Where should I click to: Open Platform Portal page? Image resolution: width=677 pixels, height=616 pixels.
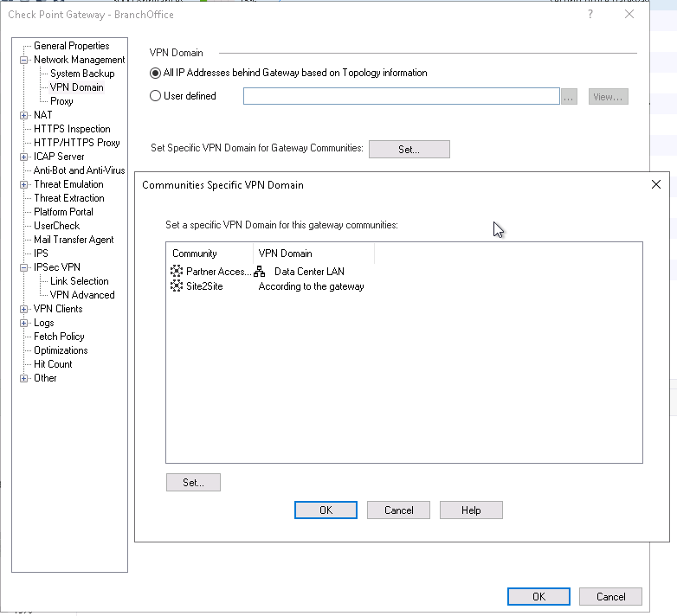pos(63,212)
